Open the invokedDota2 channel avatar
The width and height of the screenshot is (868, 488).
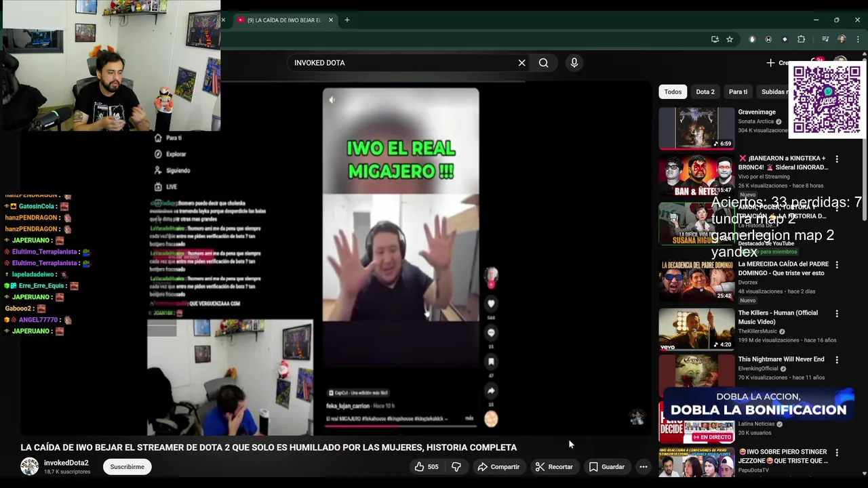(29, 466)
